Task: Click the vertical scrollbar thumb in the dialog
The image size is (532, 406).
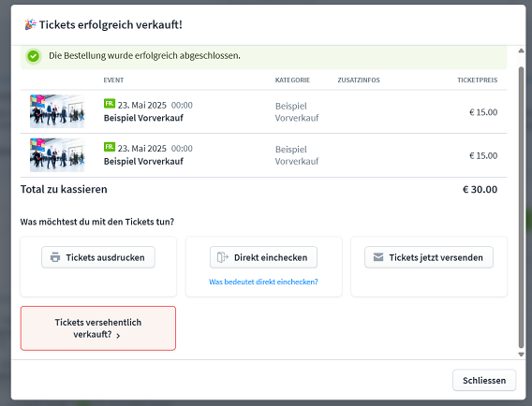Action: 521,208
